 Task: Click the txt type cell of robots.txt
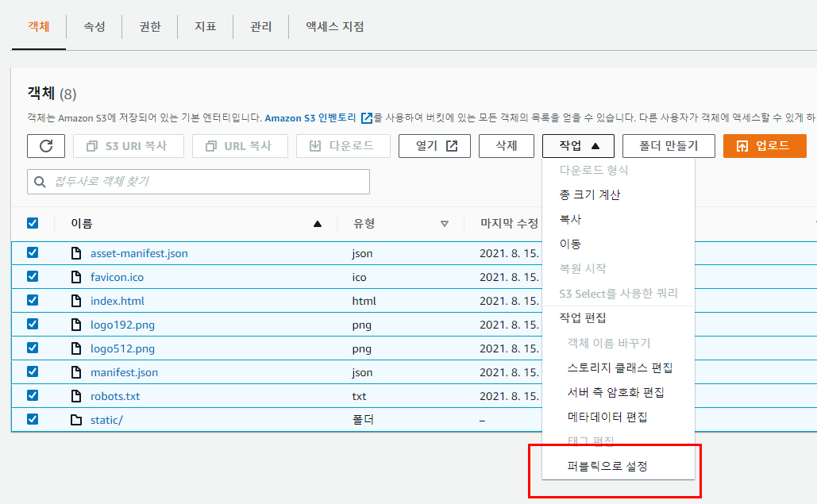coord(359,397)
